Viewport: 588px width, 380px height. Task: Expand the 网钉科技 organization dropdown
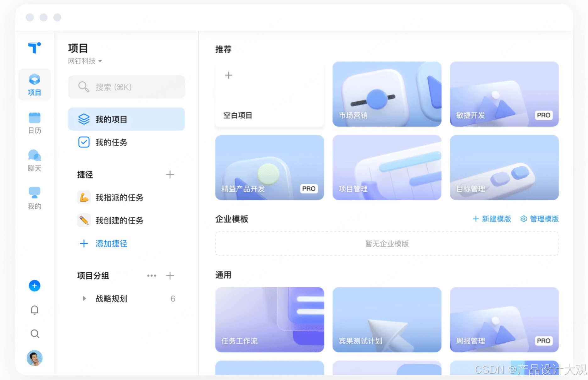85,61
